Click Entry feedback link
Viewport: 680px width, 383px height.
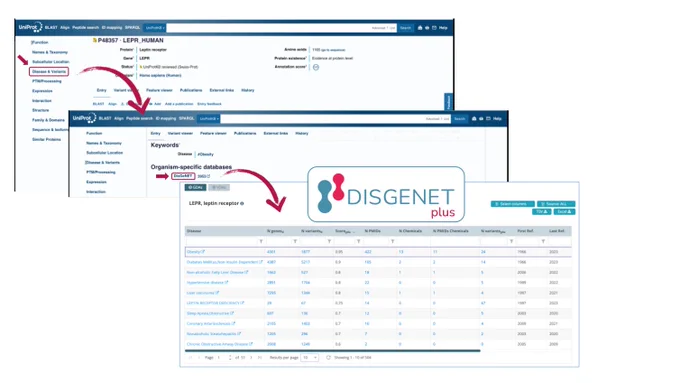(x=209, y=104)
